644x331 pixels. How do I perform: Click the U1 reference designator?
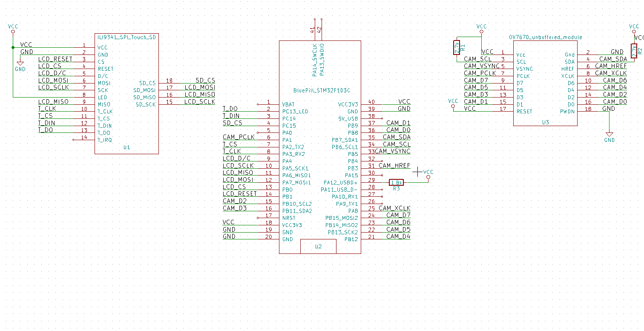[126, 147]
